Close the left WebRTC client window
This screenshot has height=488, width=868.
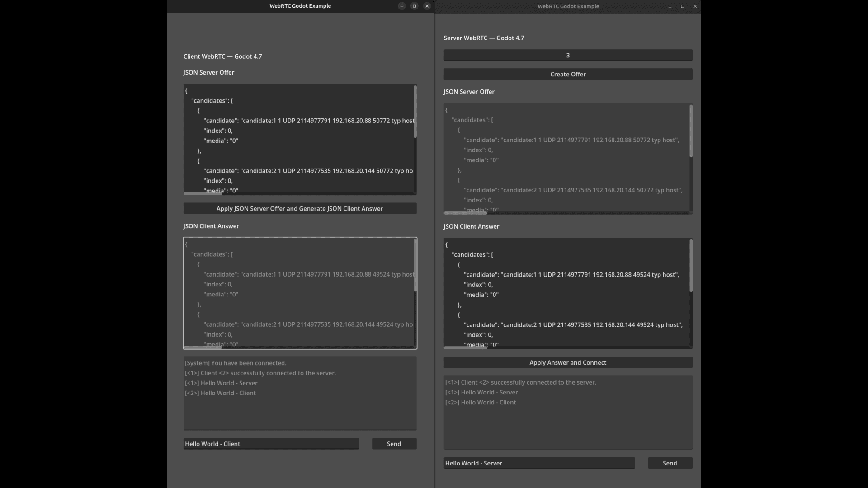[427, 6]
